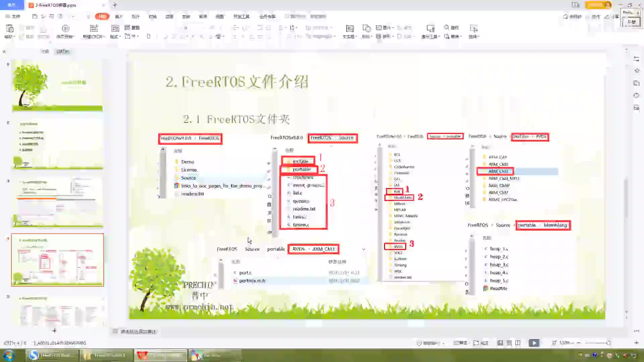
Task: Click 批注 (Comments) in status bar
Action: (x=481, y=343)
